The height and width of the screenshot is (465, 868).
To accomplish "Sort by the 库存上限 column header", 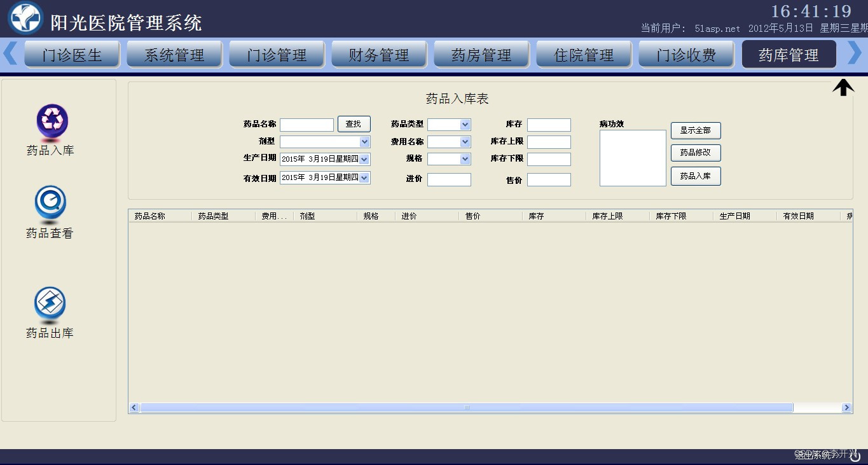I will click(x=617, y=216).
